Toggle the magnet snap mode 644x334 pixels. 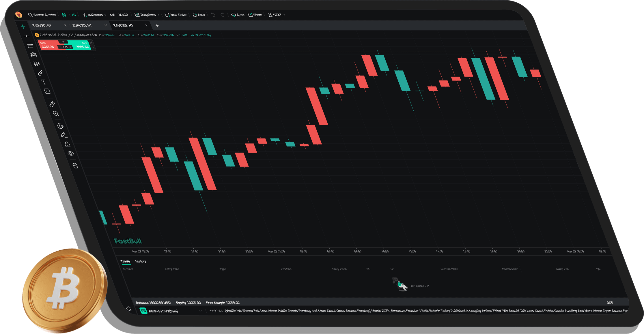click(x=60, y=126)
